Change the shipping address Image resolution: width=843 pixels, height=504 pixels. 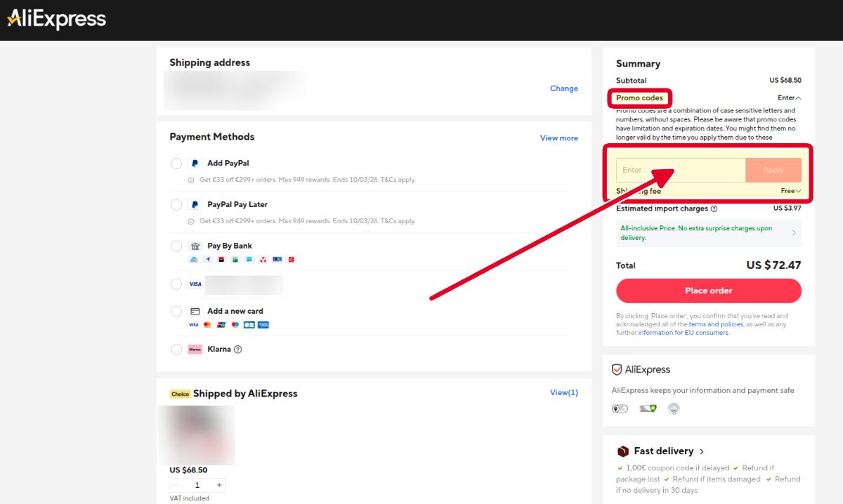[564, 88]
